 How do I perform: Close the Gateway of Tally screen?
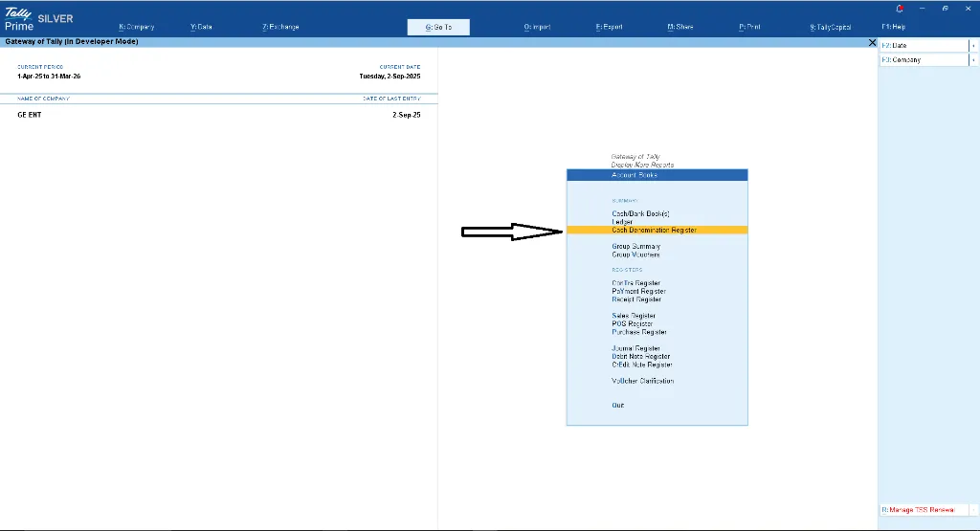872,42
